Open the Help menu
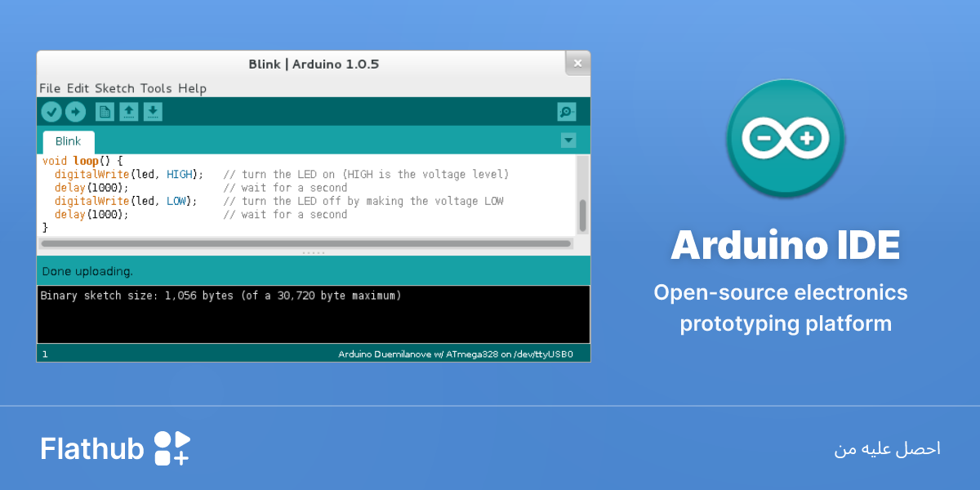 [x=192, y=88]
